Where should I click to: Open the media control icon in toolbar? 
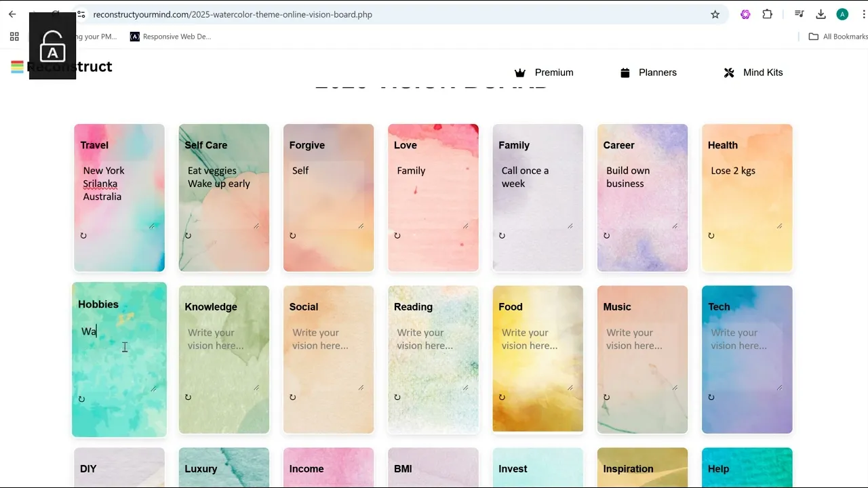click(800, 14)
